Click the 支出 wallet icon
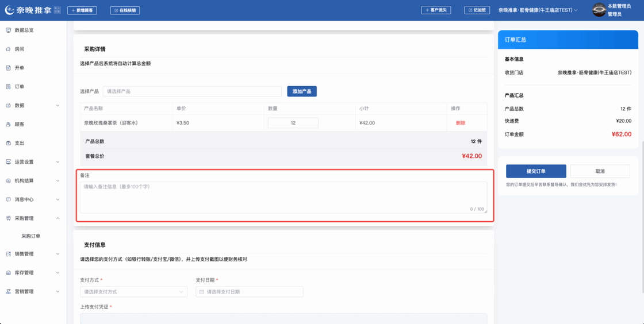This screenshot has width=644, height=324. (8, 143)
